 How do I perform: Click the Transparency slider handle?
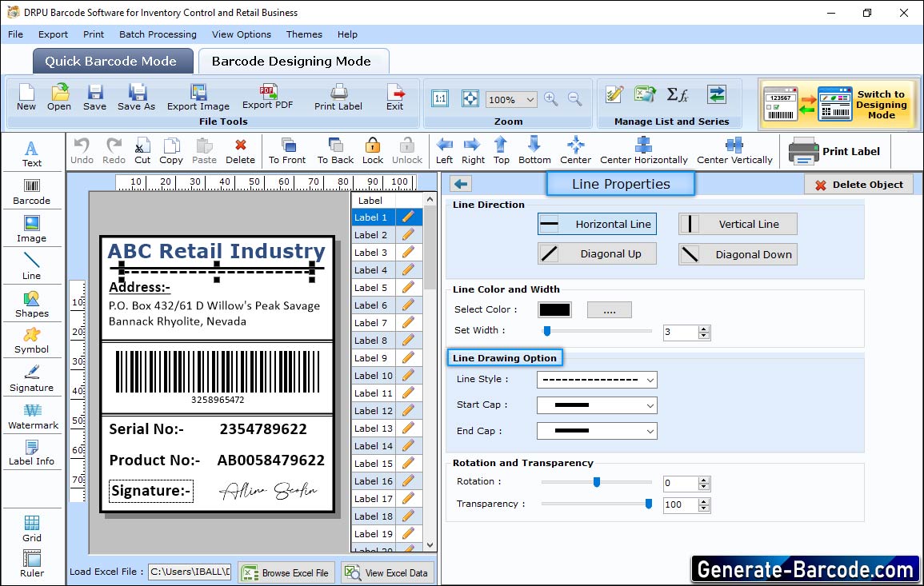coord(648,504)
